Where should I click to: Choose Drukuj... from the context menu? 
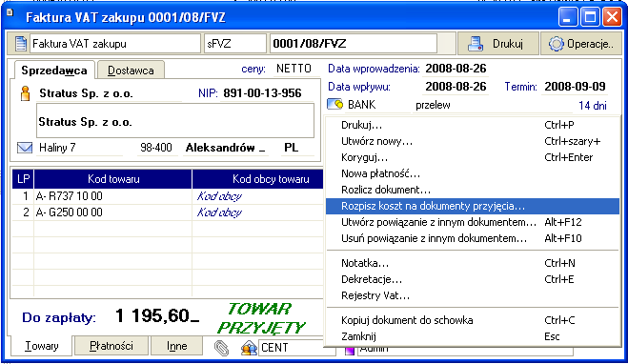[x=473, y=125]
